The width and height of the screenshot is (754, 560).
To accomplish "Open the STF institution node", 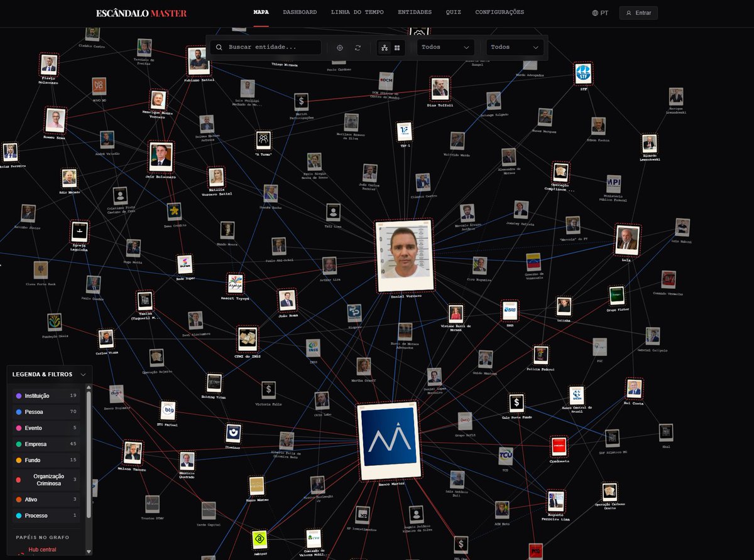I will tap(583, 74).
